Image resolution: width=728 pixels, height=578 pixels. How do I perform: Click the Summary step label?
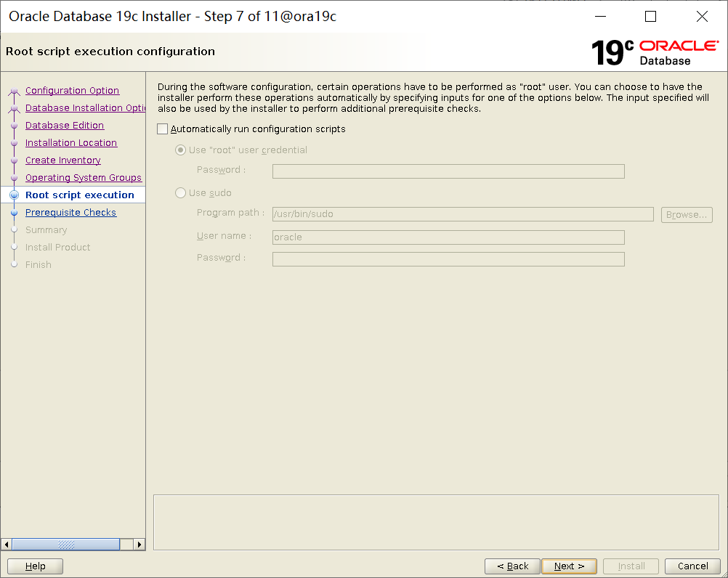click(46, 229)
